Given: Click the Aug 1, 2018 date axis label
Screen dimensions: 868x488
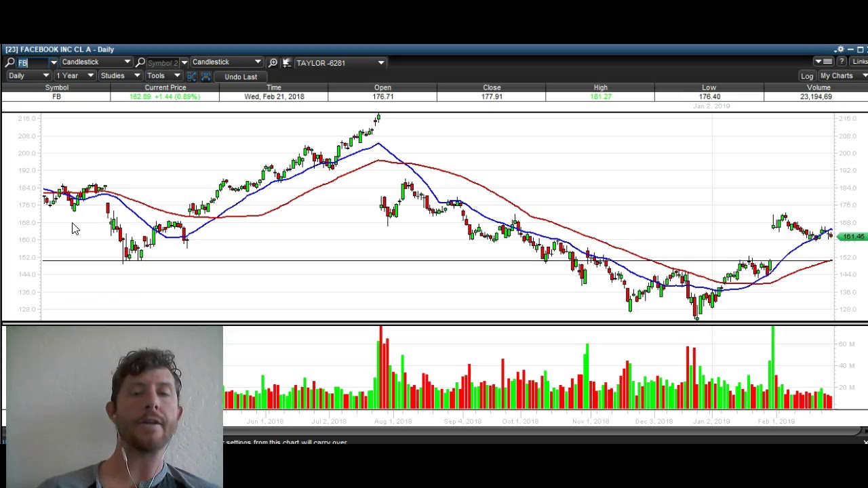Looking at the screenshot, I should click(x=393, y=422).
